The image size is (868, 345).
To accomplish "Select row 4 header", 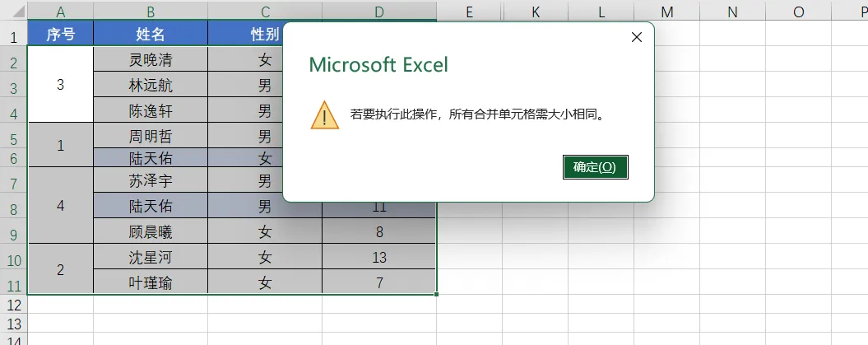I will pos(14,110).
